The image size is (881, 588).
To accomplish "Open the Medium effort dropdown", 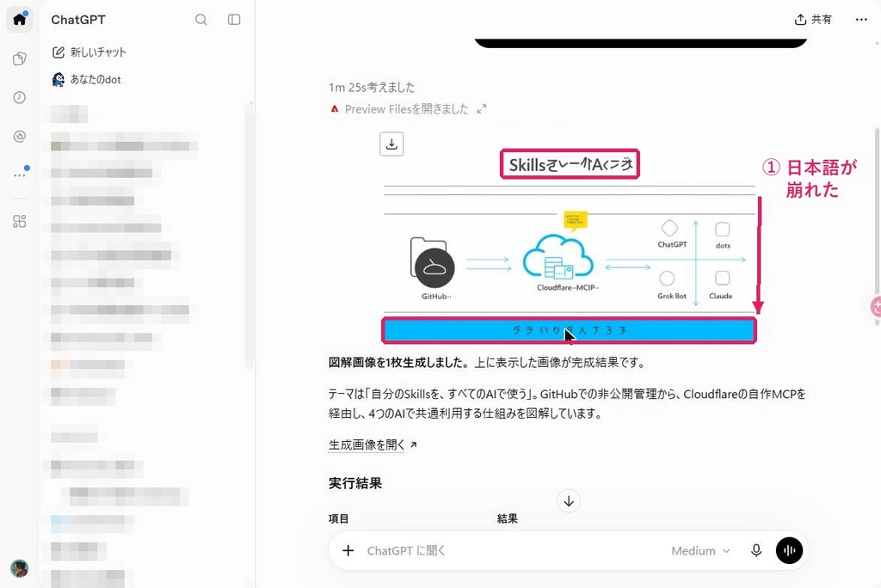I will pyautogui.click(x=700, y=551).
